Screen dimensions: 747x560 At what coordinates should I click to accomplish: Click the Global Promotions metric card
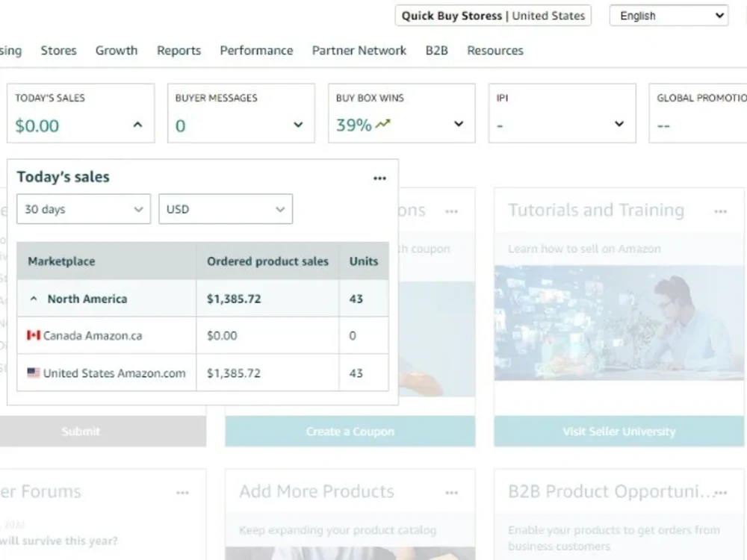click(698, 113)
